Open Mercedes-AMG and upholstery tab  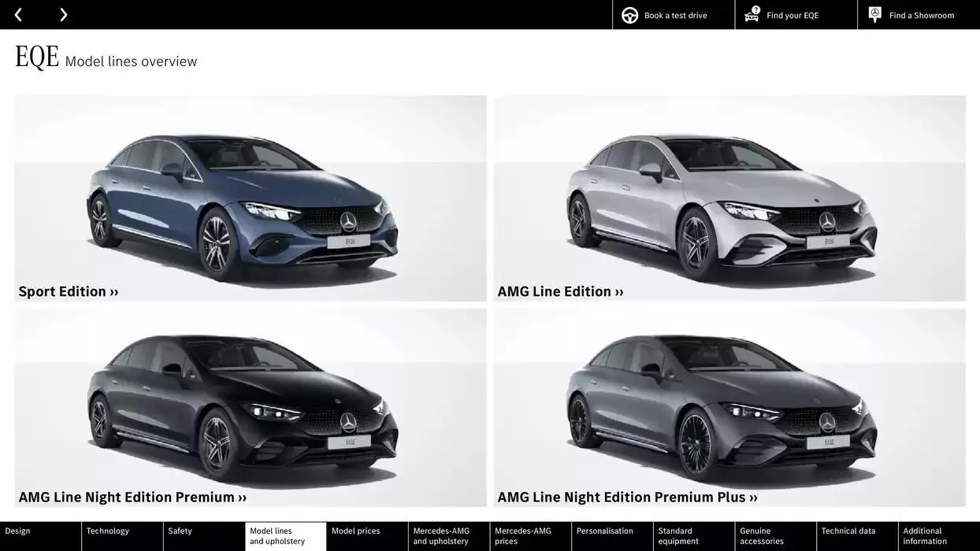point(449,536)
